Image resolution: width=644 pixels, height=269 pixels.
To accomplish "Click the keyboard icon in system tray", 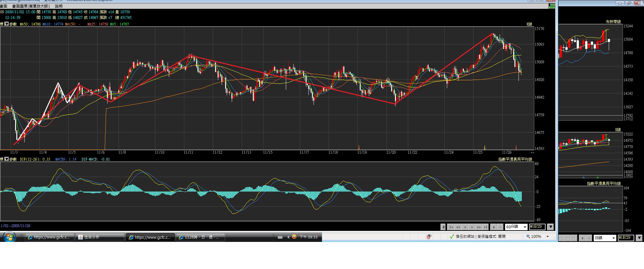I will [280, 237].
